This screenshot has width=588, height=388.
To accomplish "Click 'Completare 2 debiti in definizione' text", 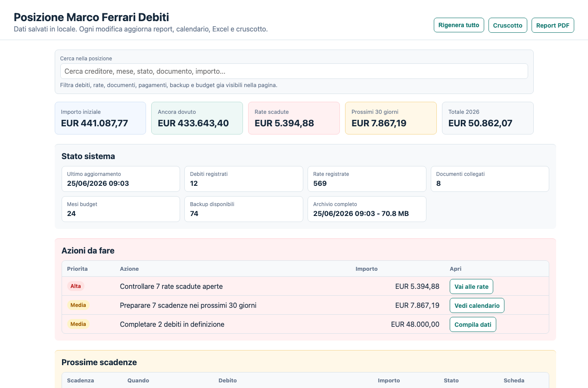I will click(172, 324).
